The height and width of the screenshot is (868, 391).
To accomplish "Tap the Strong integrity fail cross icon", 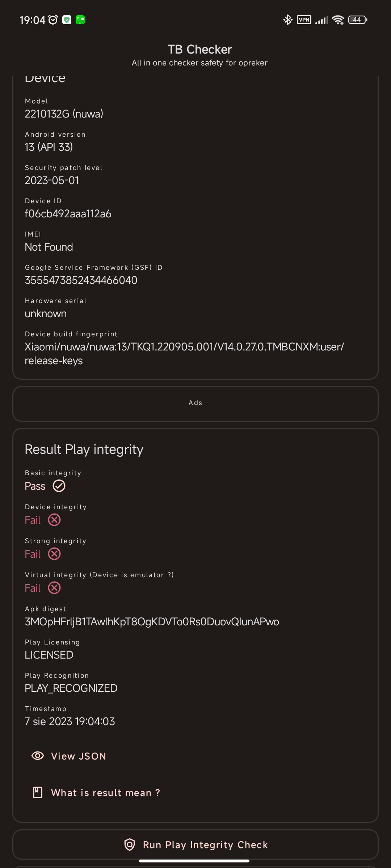I will (54, 554).
